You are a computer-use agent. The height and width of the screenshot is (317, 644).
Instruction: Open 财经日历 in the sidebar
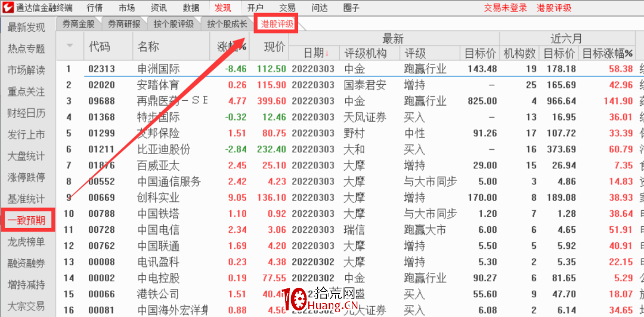pyautogui.click(x=26, y=113)
